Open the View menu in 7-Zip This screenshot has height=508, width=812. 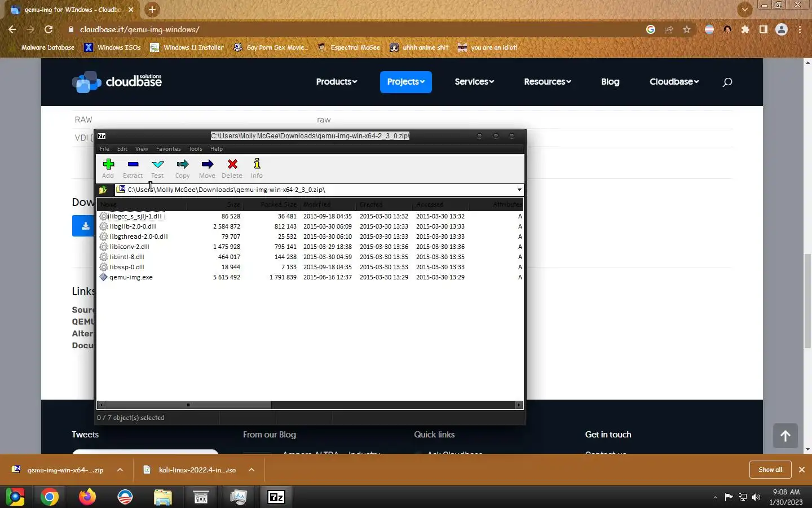click(x=142, y=149)
